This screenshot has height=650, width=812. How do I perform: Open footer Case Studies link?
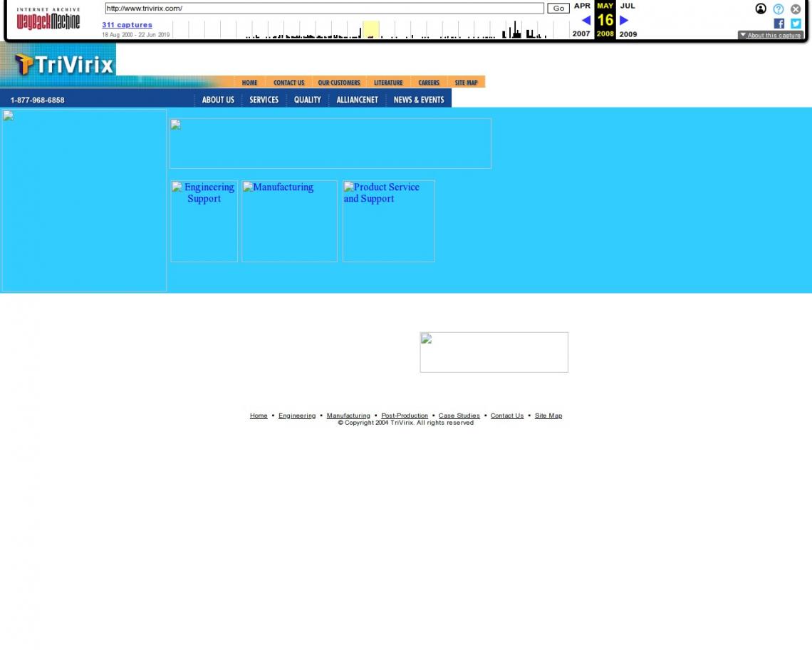[x=459, y=416]
